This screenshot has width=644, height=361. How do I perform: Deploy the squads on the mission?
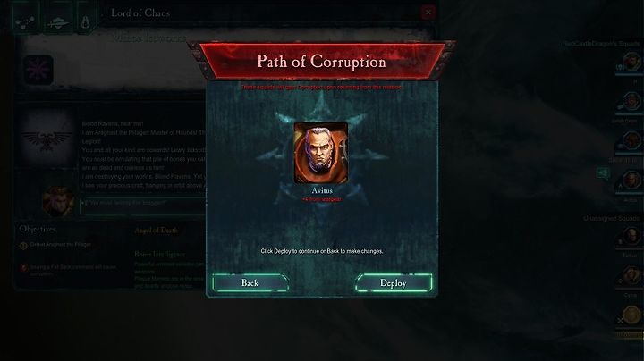[394, 282]
